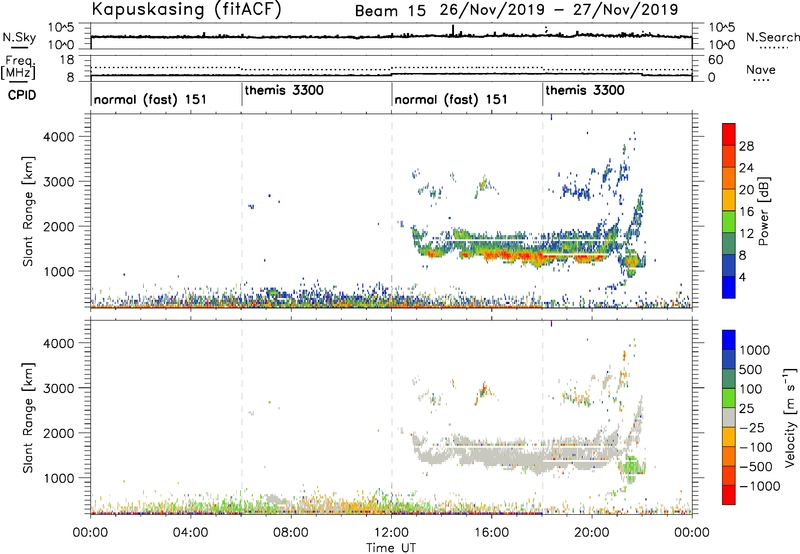Viewport: 800px width, 554px height.
Task: Click the -500 tick label on the Velocity colorbar
Action: coord(755,467)
